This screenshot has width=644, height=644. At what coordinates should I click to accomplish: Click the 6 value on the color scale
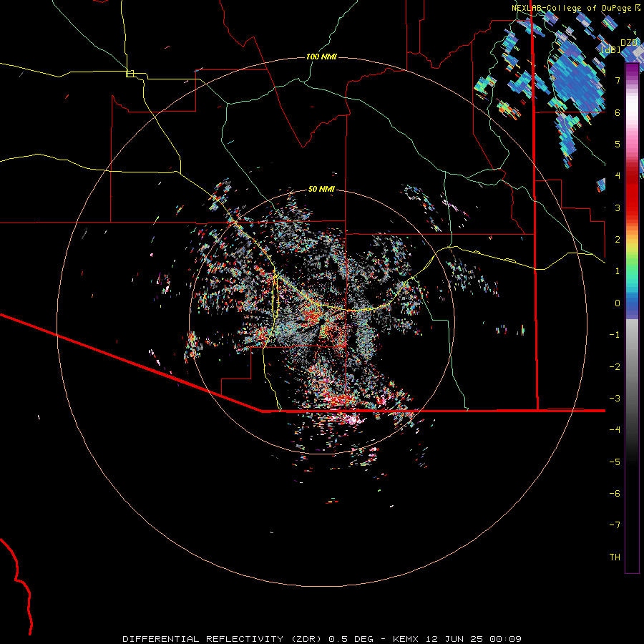click(618, 112)
